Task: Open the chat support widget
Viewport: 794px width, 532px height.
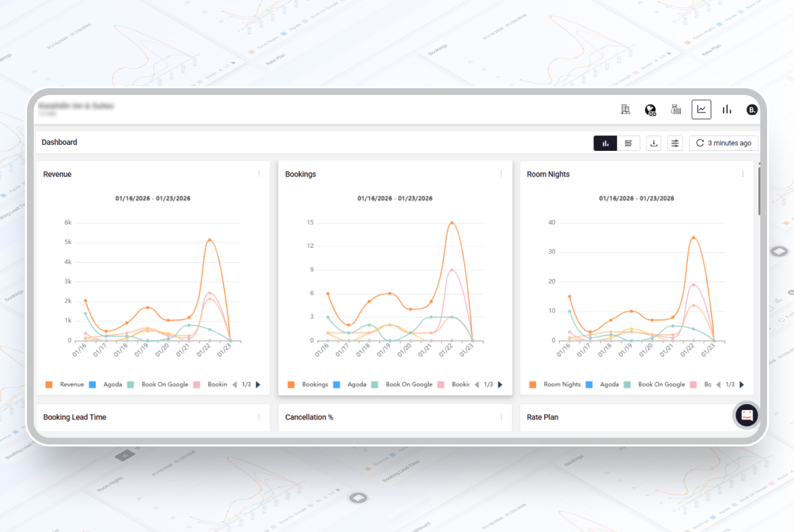Action: coord(746,415)
